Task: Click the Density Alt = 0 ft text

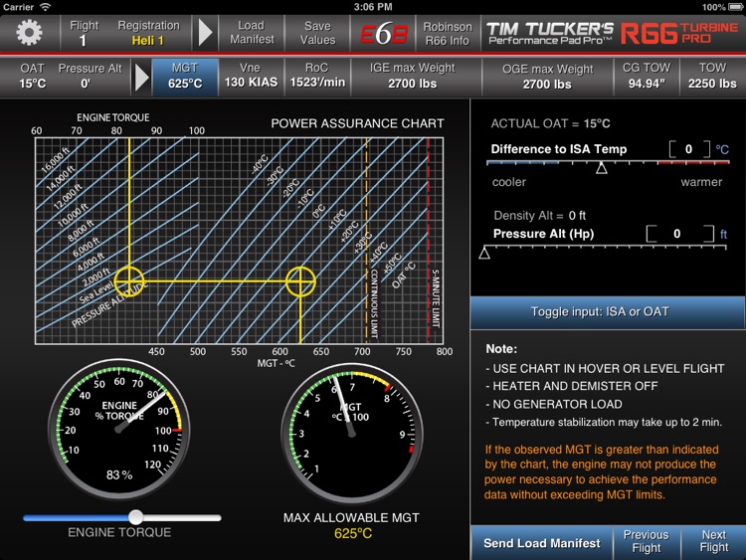Action: (x=539, y=216)
